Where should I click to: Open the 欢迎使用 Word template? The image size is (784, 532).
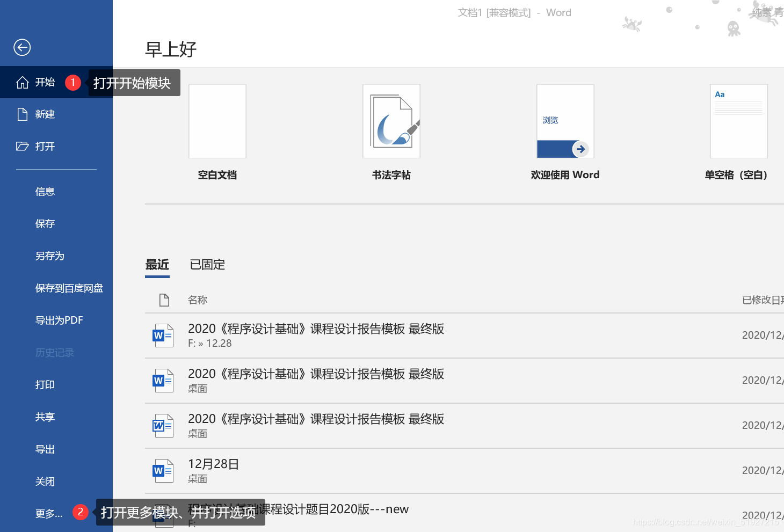565,121
